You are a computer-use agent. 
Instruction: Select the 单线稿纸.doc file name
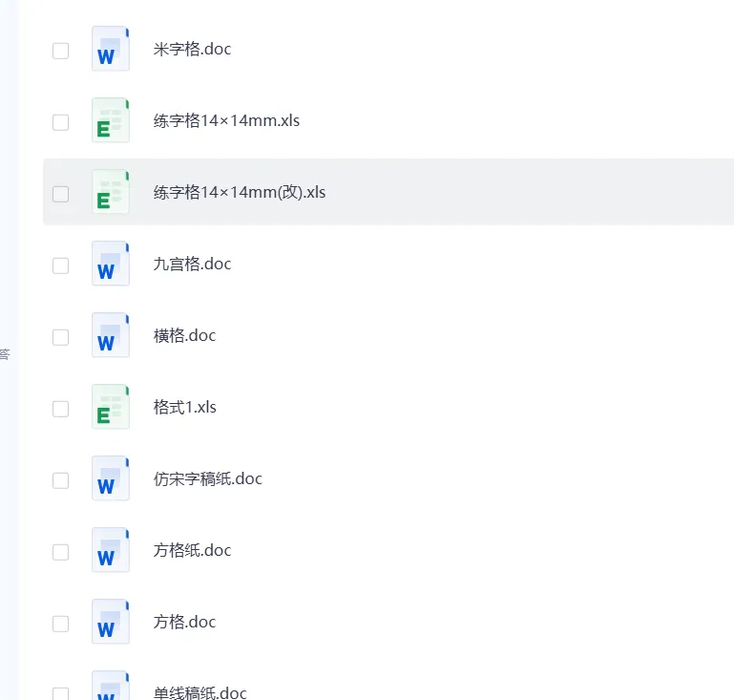(x=199, y=692)
